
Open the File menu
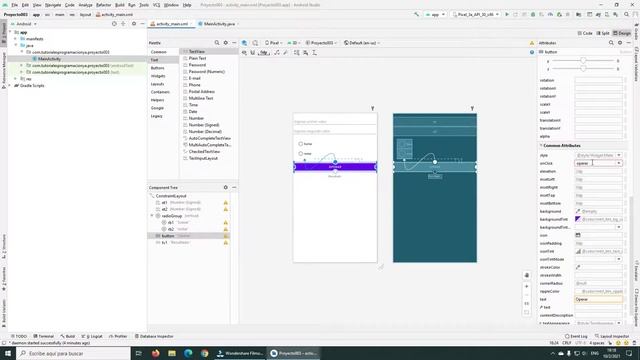click(x=14, y=5)
